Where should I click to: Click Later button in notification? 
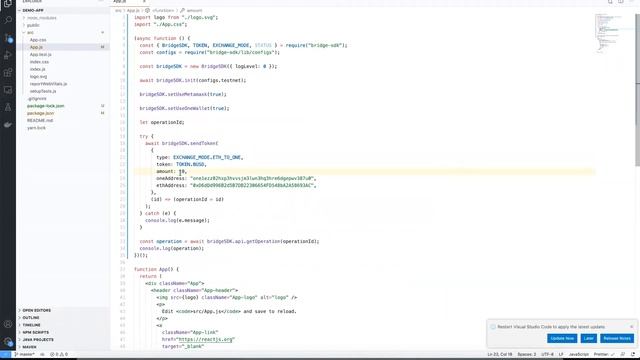[x=589, y=338]
